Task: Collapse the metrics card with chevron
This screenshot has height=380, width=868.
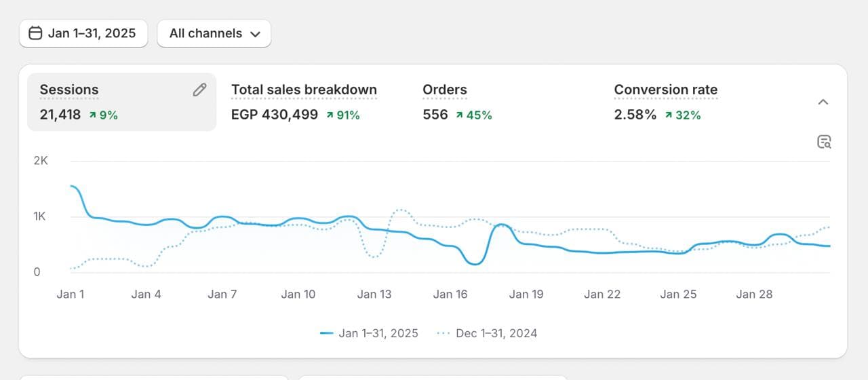Action: (x=823, y=102)
